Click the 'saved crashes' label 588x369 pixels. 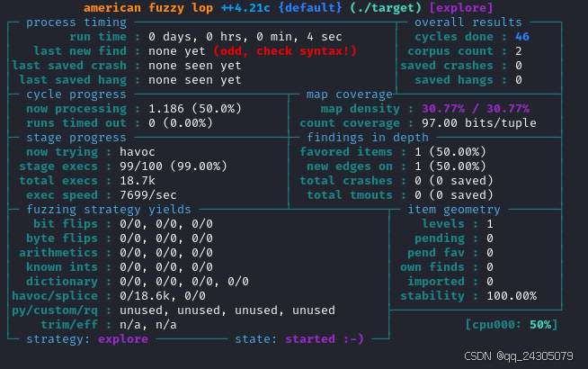click(x=447, y=66)
